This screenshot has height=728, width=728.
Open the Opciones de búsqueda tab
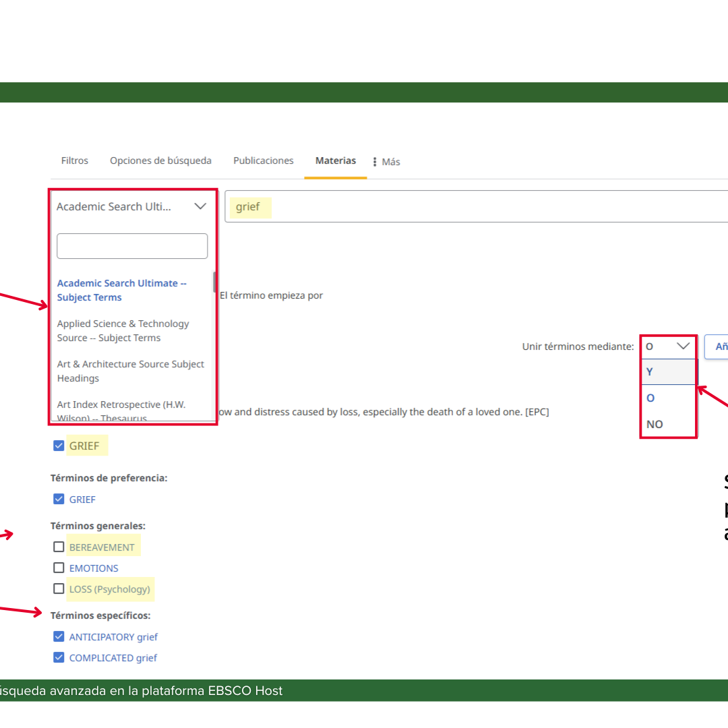[160, 161]
